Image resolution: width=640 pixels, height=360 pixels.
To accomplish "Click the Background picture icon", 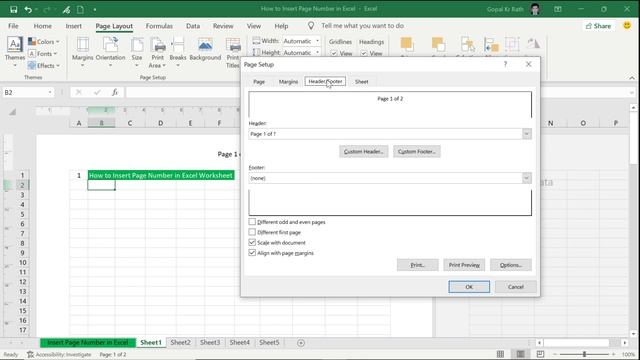I will click(x=205, y=45).
